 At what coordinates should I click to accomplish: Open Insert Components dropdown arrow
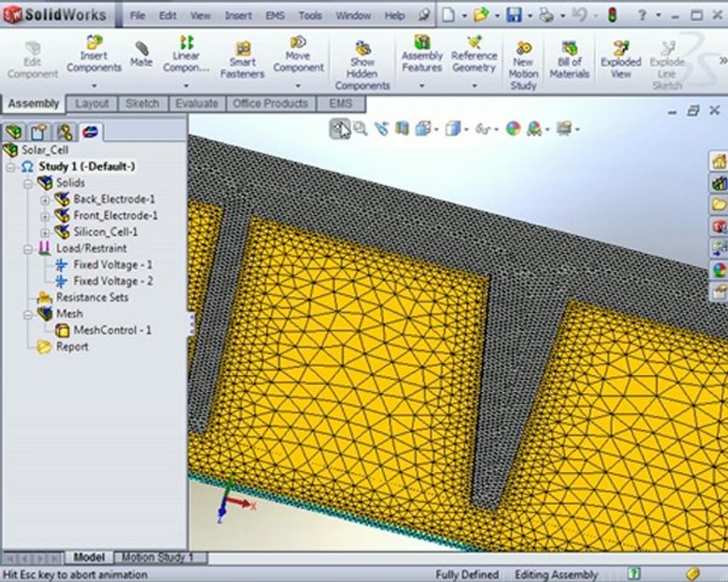click(x=95, y=86)
